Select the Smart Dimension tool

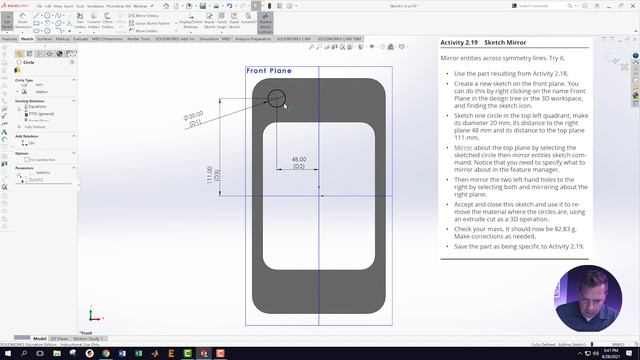pyautogui.click(x=22, y=21)
